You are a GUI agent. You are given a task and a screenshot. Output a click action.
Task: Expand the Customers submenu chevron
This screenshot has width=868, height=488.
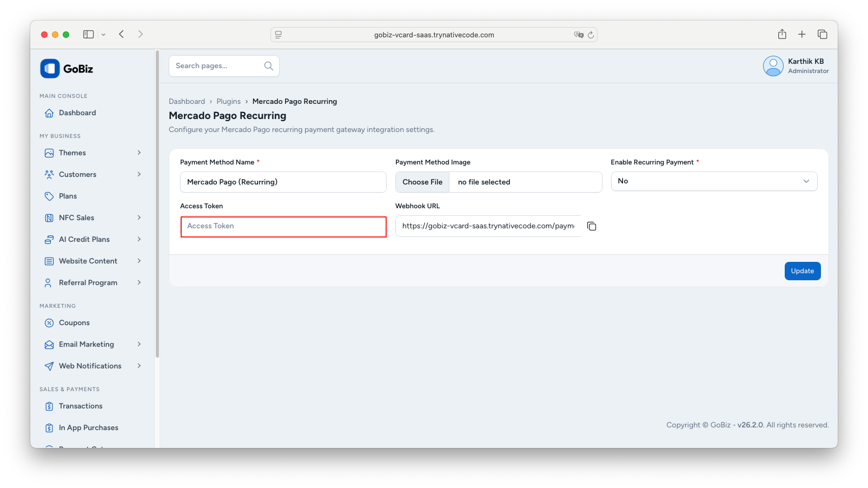coord(139,175)
